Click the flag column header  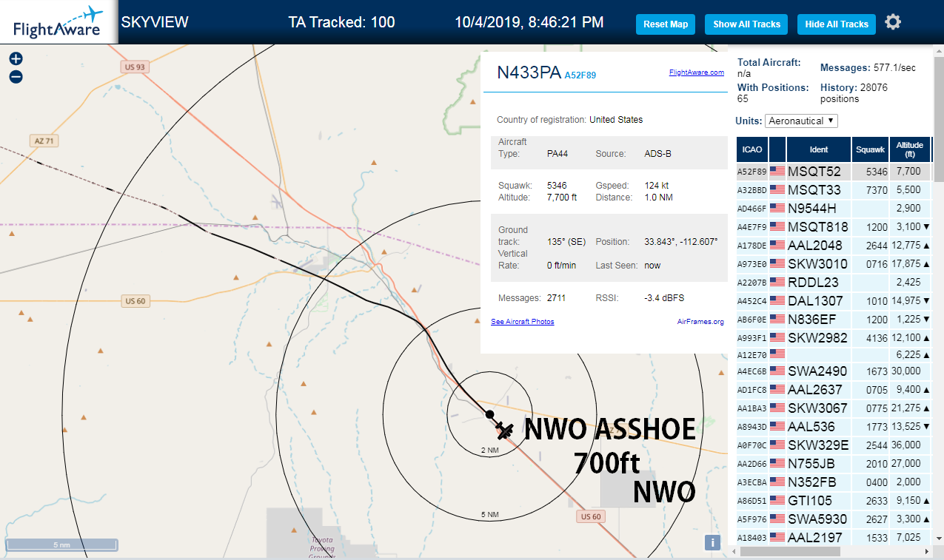(777, 149)
